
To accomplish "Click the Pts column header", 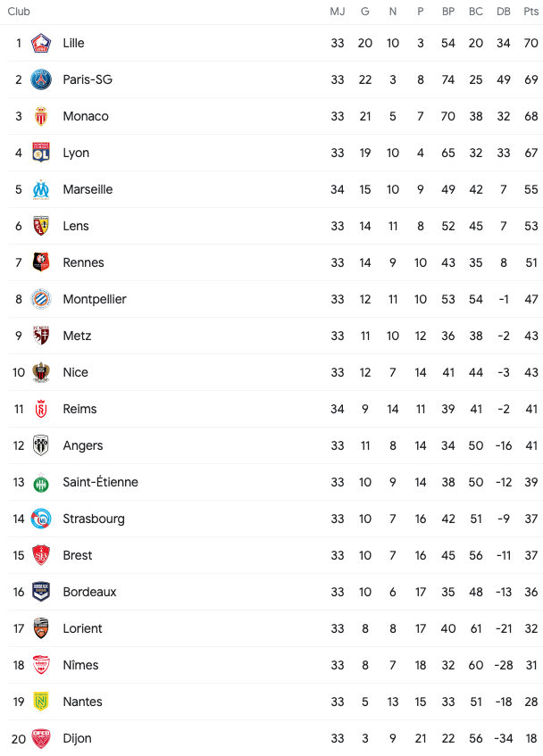I will pos(531,11).
